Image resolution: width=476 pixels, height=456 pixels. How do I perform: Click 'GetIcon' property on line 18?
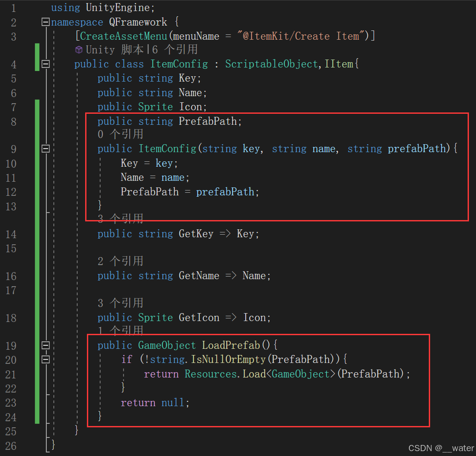click(x=199, y=318)
